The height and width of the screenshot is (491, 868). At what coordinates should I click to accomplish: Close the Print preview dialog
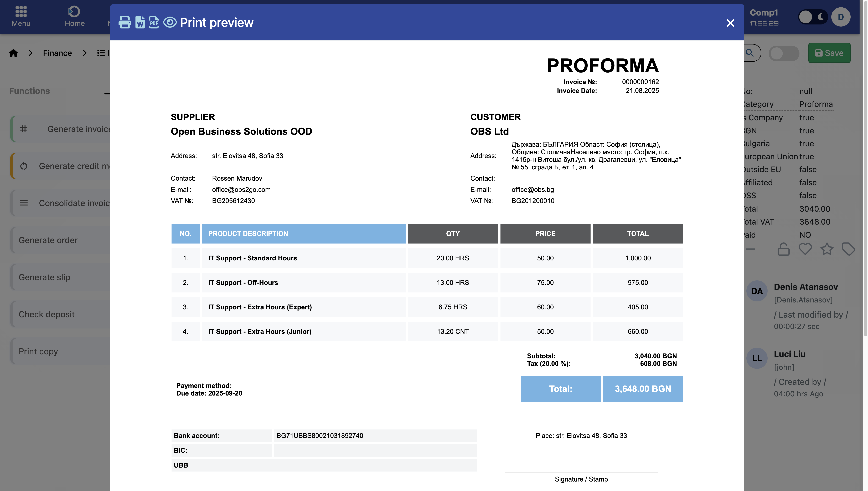coord(730,23)
